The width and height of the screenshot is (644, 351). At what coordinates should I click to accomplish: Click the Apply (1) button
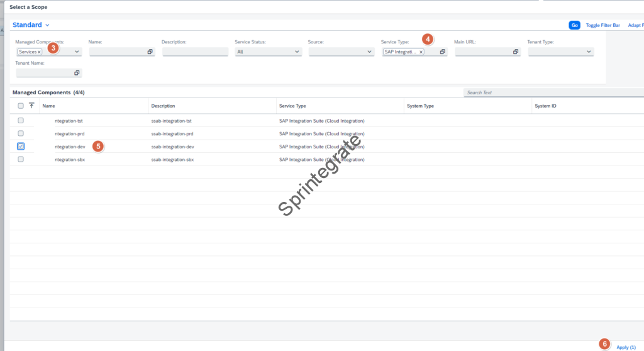(x=626, y=347)
